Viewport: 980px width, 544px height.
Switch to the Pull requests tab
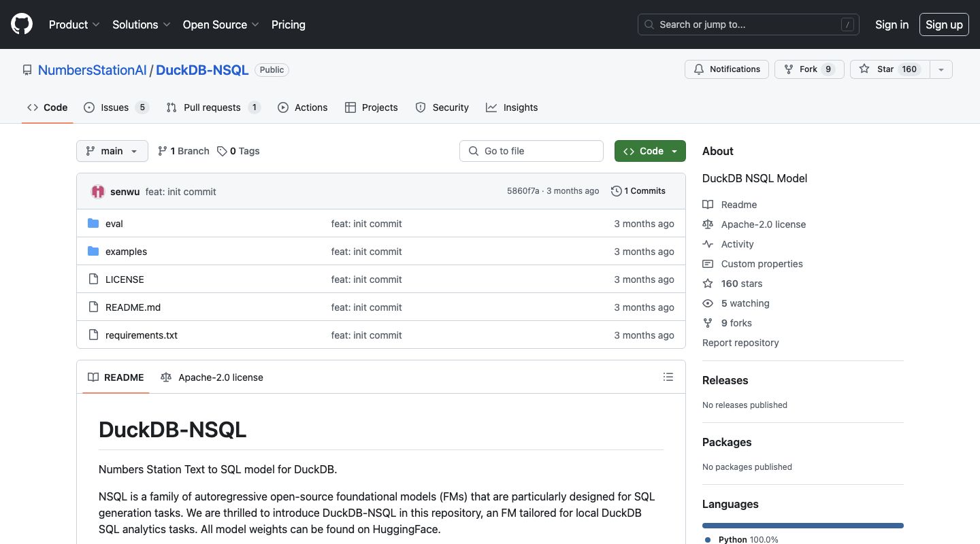tap(213, 107)
